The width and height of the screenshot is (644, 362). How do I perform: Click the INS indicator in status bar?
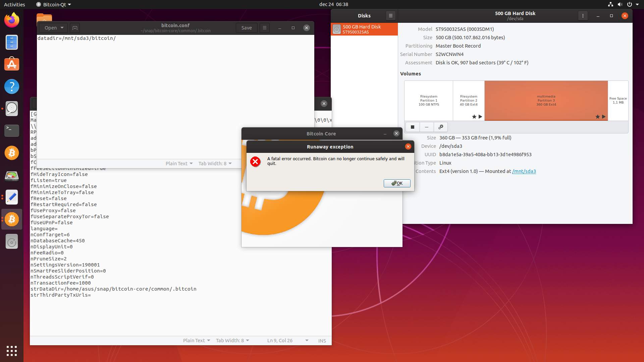point(322,341)
